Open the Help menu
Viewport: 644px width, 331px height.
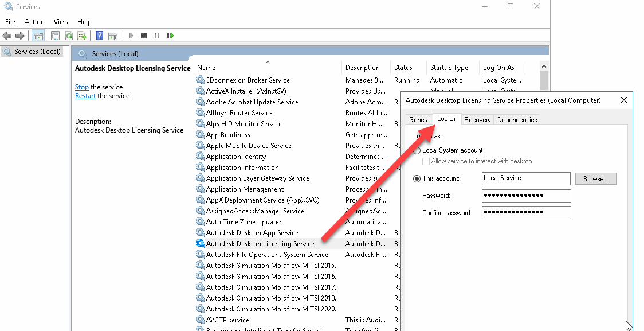(84, 22)
